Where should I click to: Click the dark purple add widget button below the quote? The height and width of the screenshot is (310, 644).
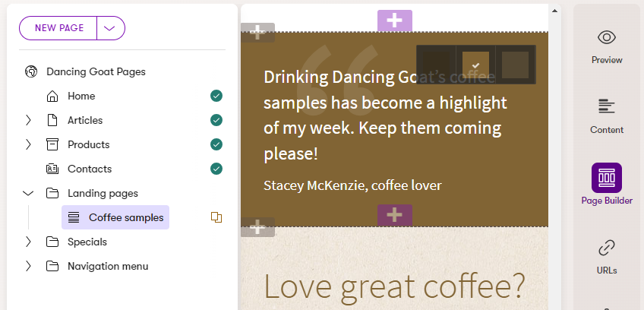(394, 215)
